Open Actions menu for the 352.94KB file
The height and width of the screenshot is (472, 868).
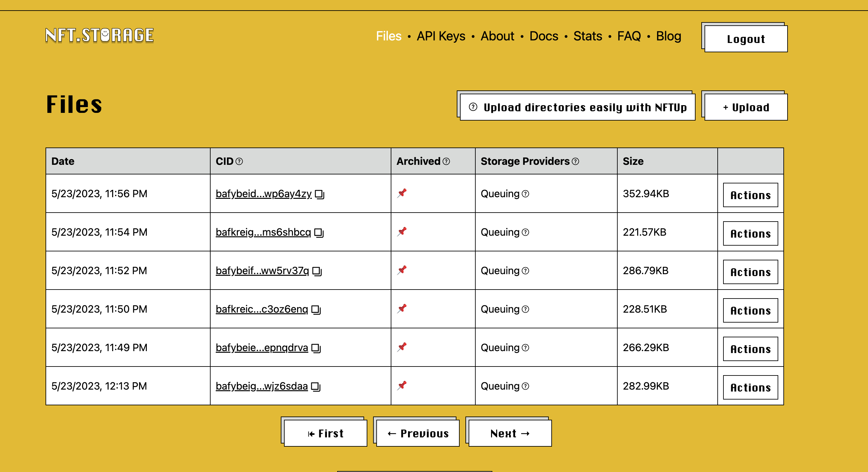point(750,195)
